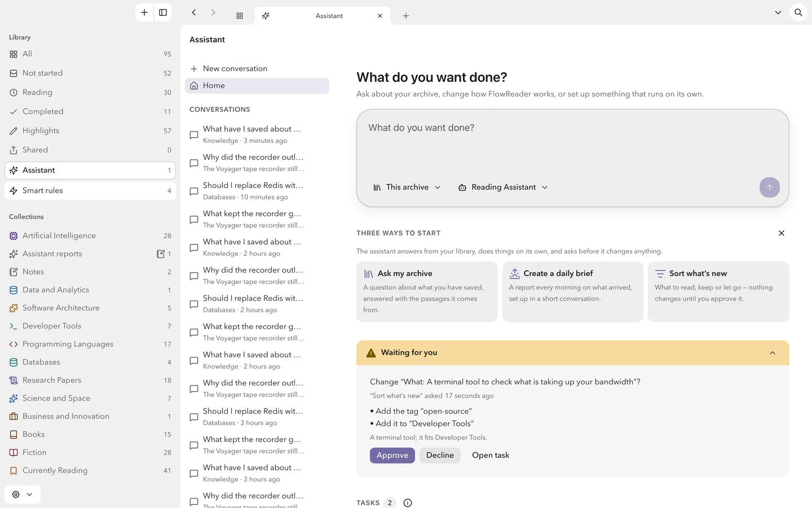Open task for the pending change
The height and width of the screenshot is (508, 812).
pyautogui.click(x=491, y=456)
